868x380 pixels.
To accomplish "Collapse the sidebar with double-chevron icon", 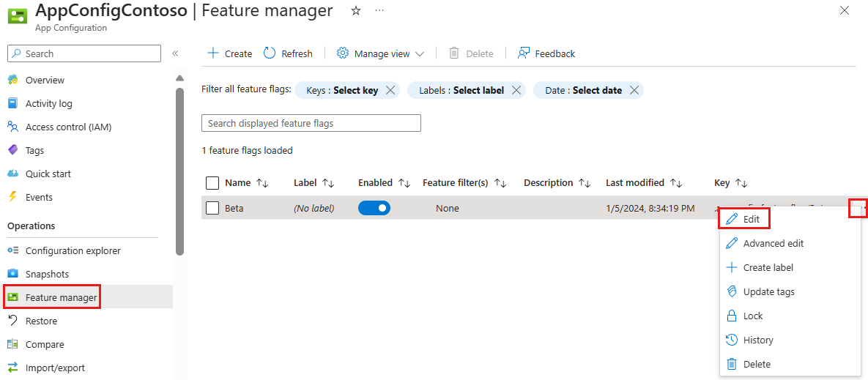I will tap(175, 53).
